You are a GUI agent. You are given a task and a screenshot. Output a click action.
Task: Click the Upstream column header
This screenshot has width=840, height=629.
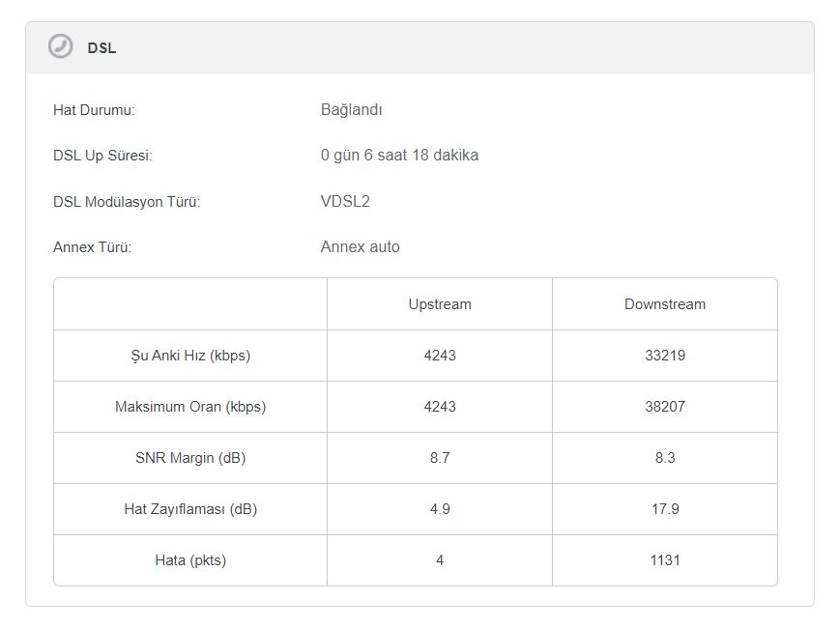click(440, 304)
